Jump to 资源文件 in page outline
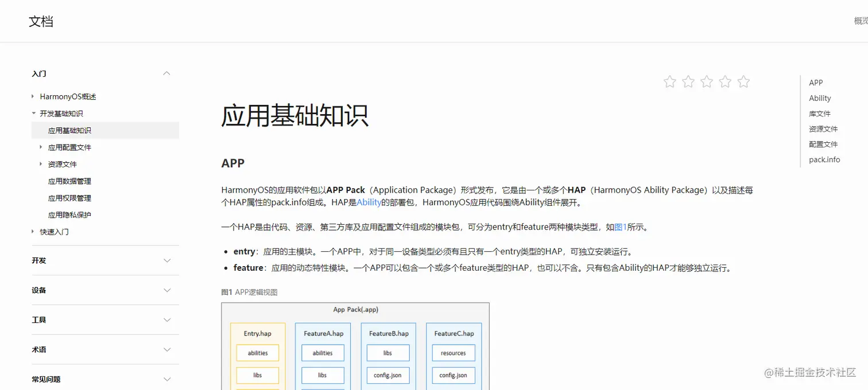This screenshot has height=390, width=868. tap(823, 129)
